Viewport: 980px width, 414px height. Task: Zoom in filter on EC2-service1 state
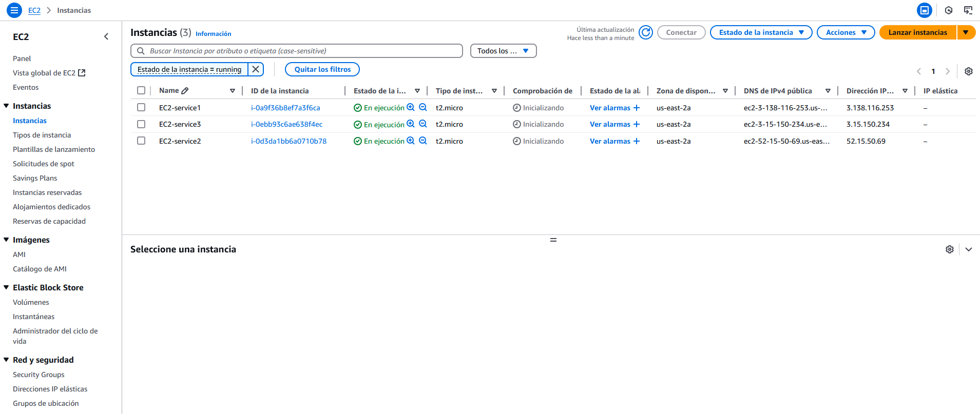411,107
